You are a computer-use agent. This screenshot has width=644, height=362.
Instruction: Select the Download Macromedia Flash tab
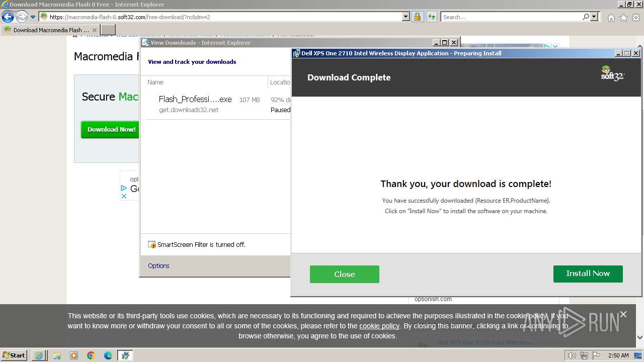(51, 30)
